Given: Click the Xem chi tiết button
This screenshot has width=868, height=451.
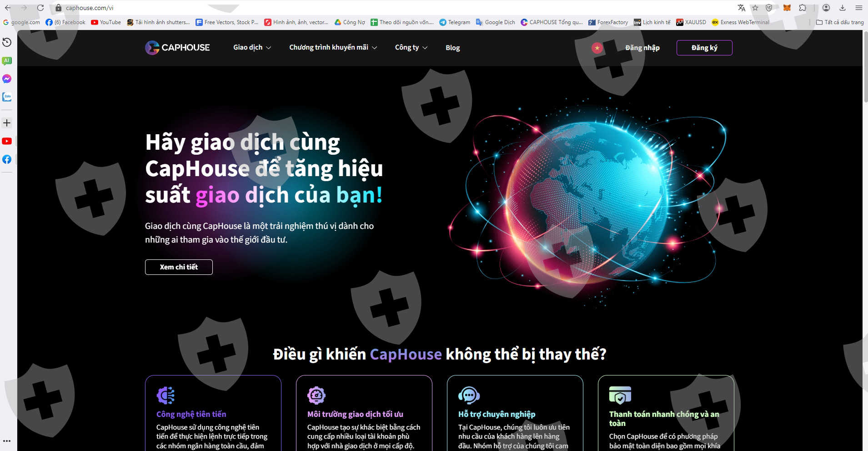Looking at the screenshot, I should pyautogui.click(x=179, y=267).
